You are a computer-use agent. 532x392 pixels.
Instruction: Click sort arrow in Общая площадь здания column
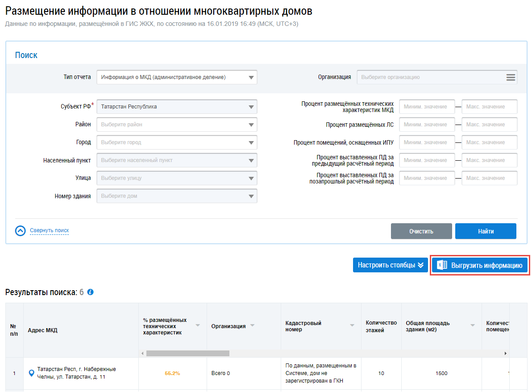pos(473,325)
